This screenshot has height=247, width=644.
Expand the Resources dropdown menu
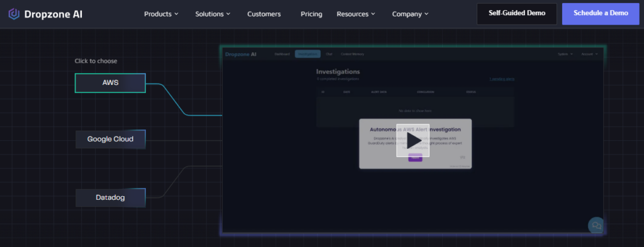356,14
